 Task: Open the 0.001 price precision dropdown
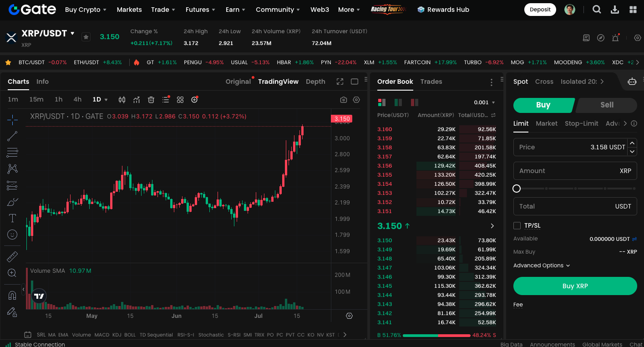pos(484,102)
